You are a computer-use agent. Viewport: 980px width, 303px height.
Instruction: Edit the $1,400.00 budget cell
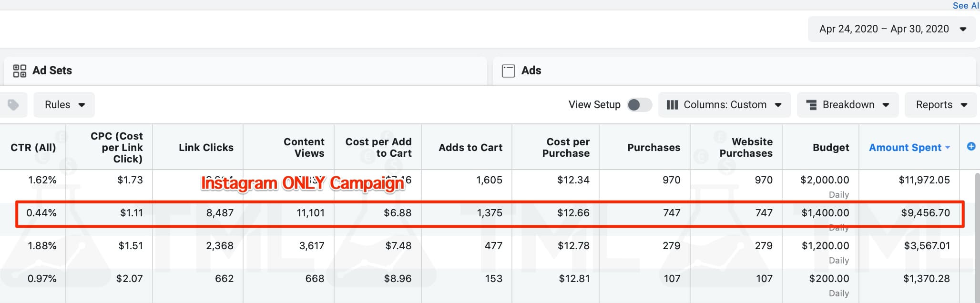pos(825,213)
